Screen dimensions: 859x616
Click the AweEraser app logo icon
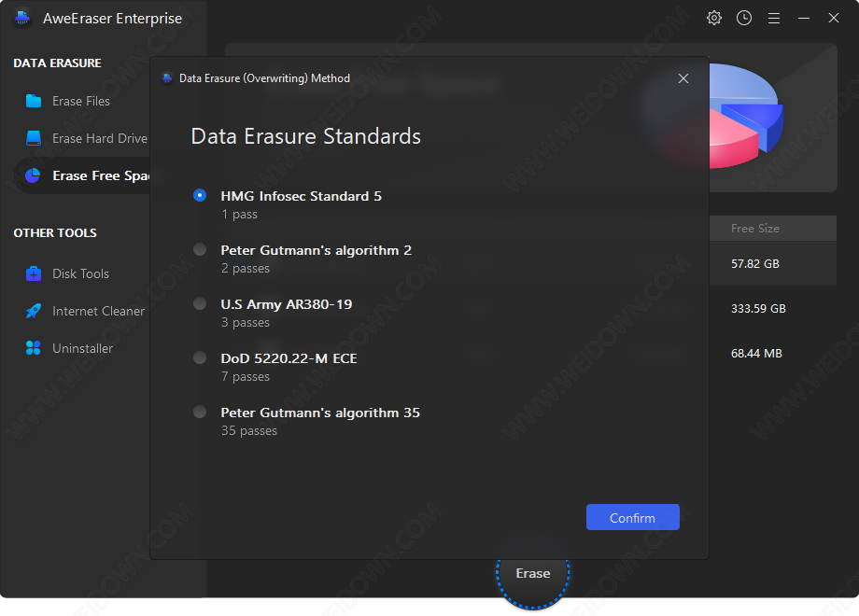(x=22, y=18)
